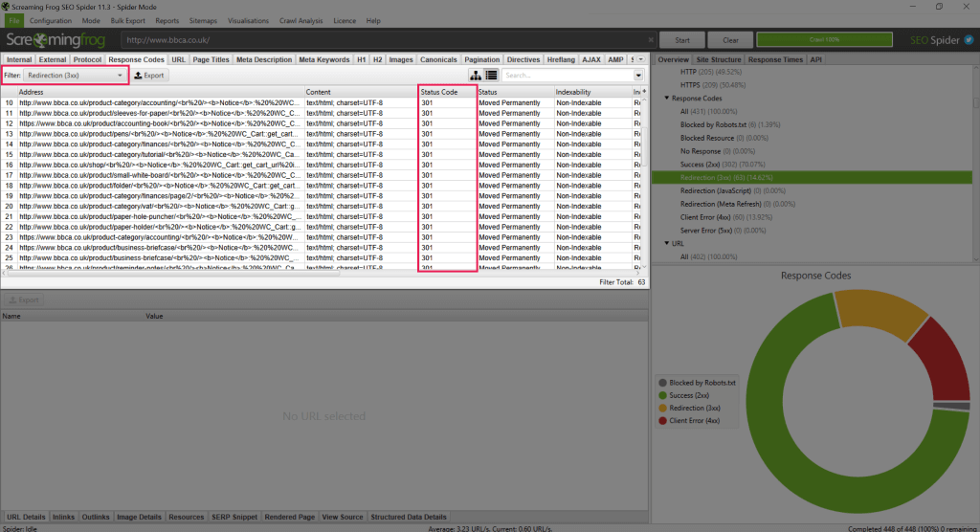Open the Structured Data Details tab

[x=408, y=517]
